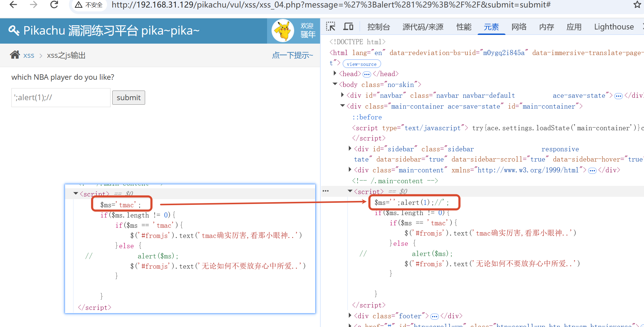Click the key logo icon beside Pikachu title
The image size is (644, 327).
coord(14,31)
